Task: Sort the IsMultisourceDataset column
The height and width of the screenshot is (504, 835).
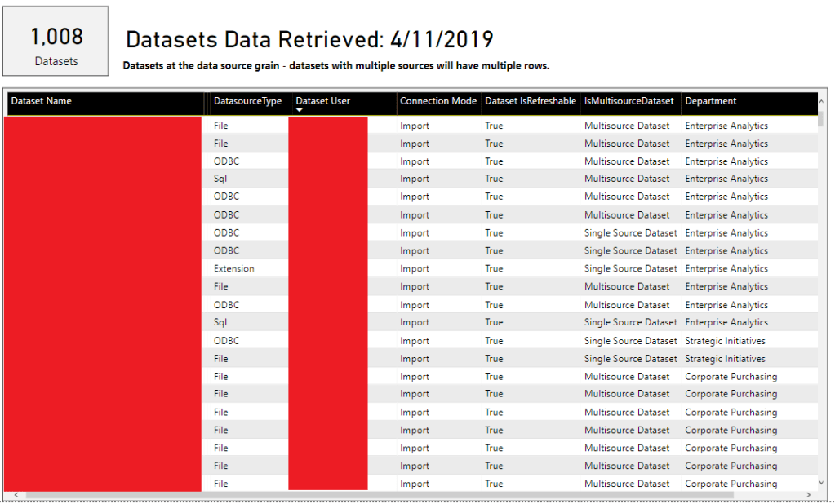Action: point(628,101)
